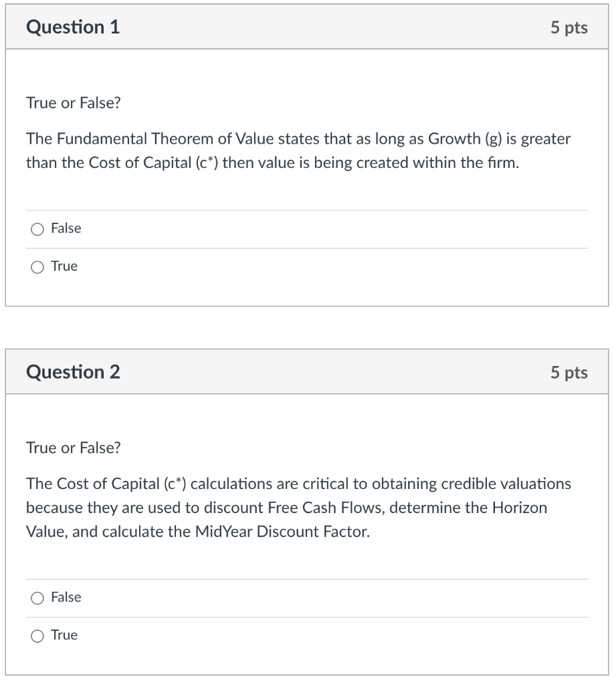Screen dimensions: 616x685
Task: Click the True radio circle under Question 1
Action: pos(38,266)
